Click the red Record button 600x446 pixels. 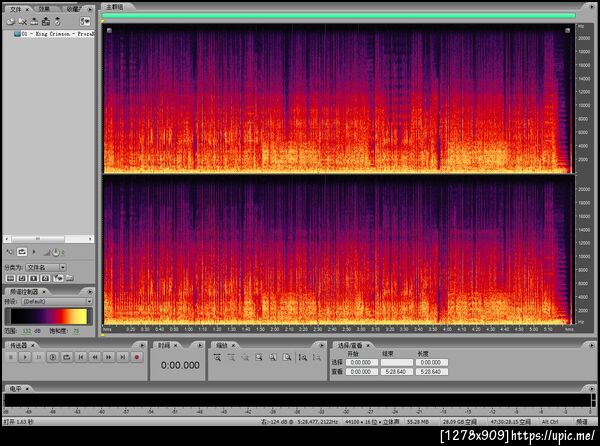coord(137,356)
